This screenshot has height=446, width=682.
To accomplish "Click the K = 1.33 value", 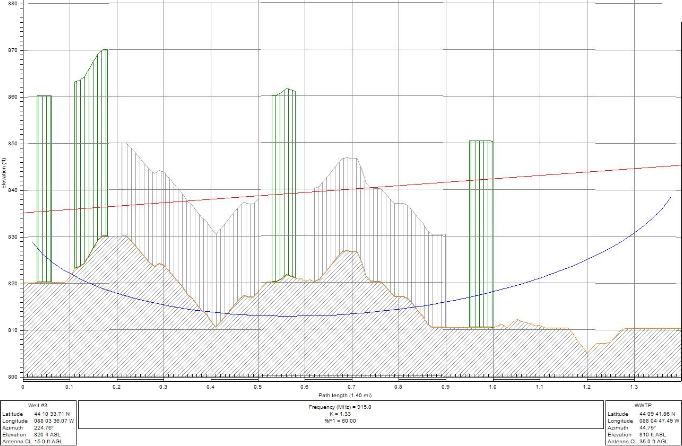I will click(x=341, y=413).
